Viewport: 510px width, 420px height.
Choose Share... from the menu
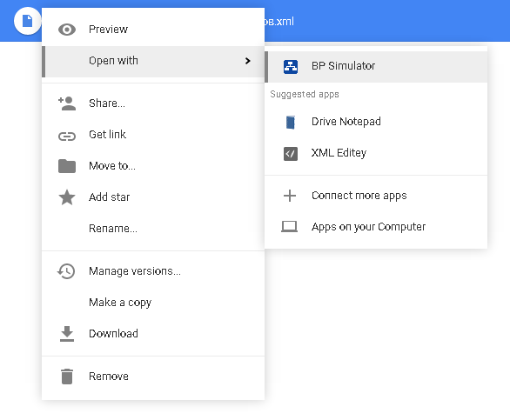coord(153,103)
